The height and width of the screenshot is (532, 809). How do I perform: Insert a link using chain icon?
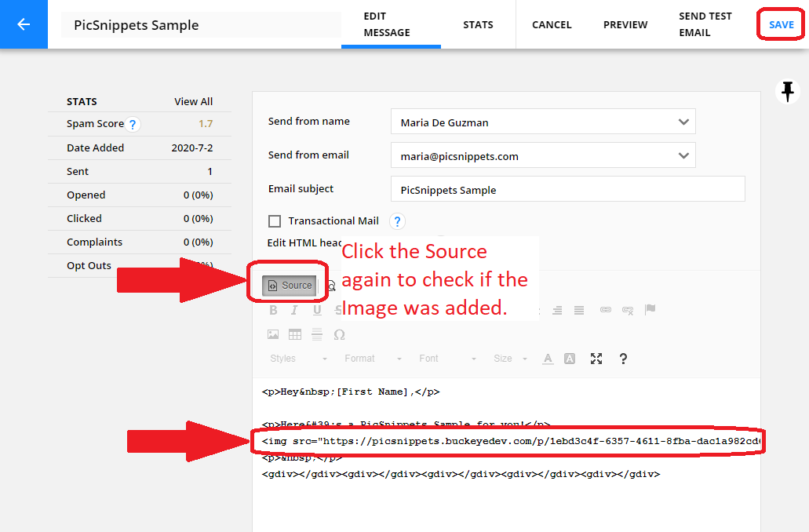pyautogui.click(x=606, y=310)
